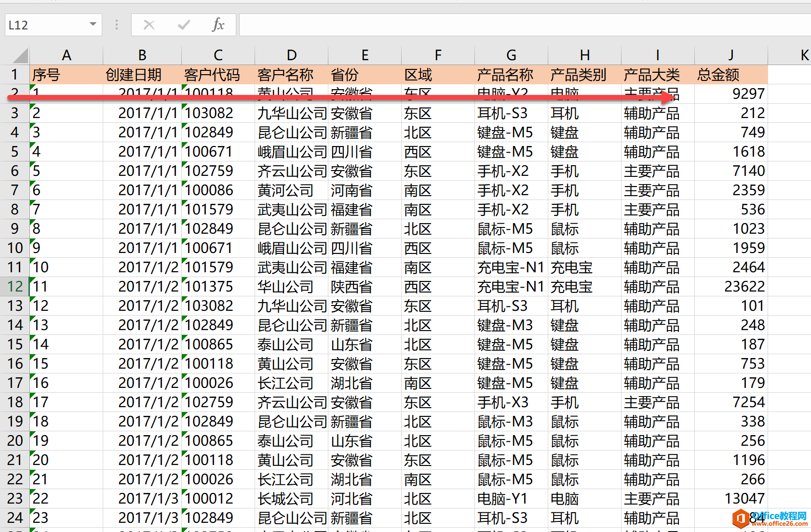Click the header cell 序号
The width and height of the screenshot is (811, 532).
pos(67,75)
